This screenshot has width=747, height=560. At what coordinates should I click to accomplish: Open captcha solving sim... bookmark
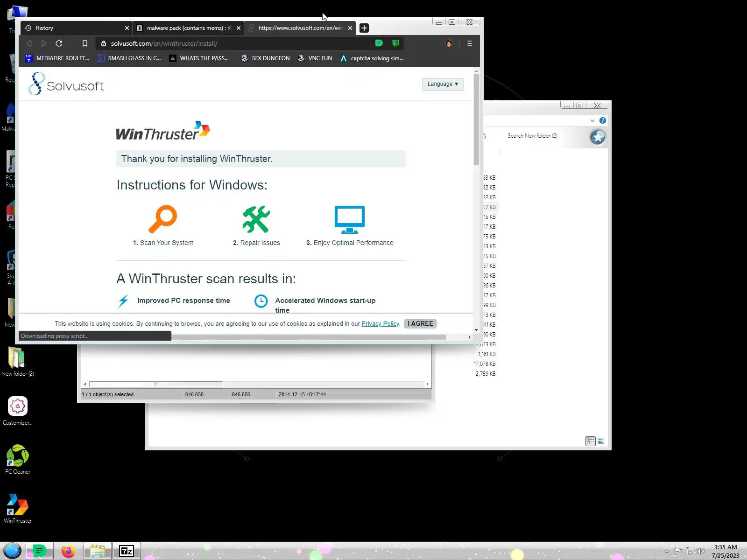[x=372, y=58]
